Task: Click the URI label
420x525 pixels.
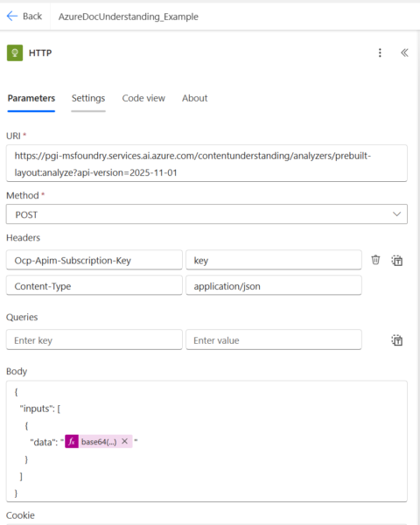Action: click(x=13, y=136)
